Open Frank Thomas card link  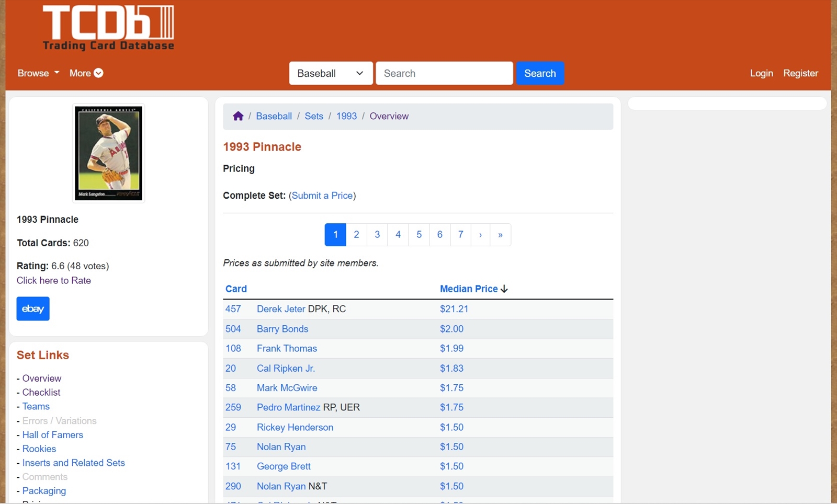click(x=287, y=348)
